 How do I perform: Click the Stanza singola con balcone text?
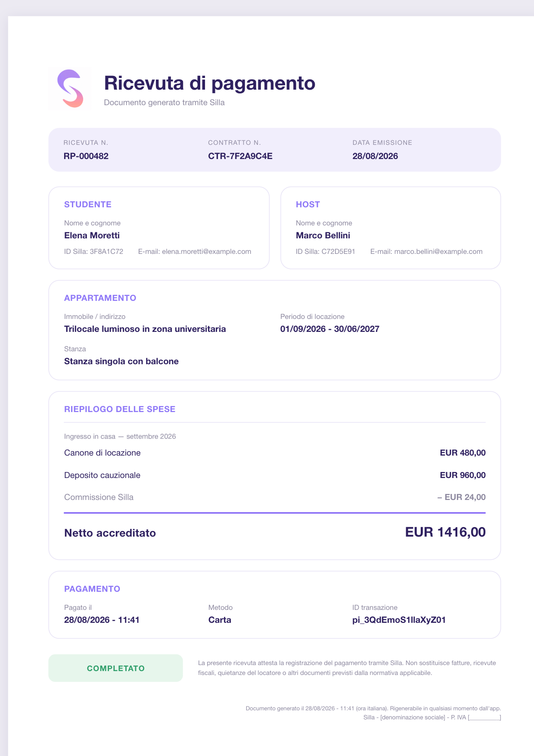[121, 361]
